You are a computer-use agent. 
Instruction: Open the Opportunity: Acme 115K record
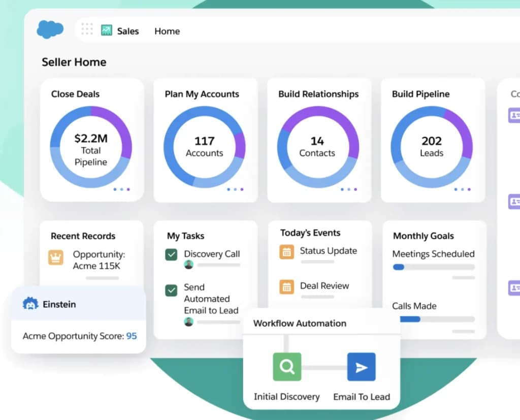pyautogui.click(x=99, y=260)
